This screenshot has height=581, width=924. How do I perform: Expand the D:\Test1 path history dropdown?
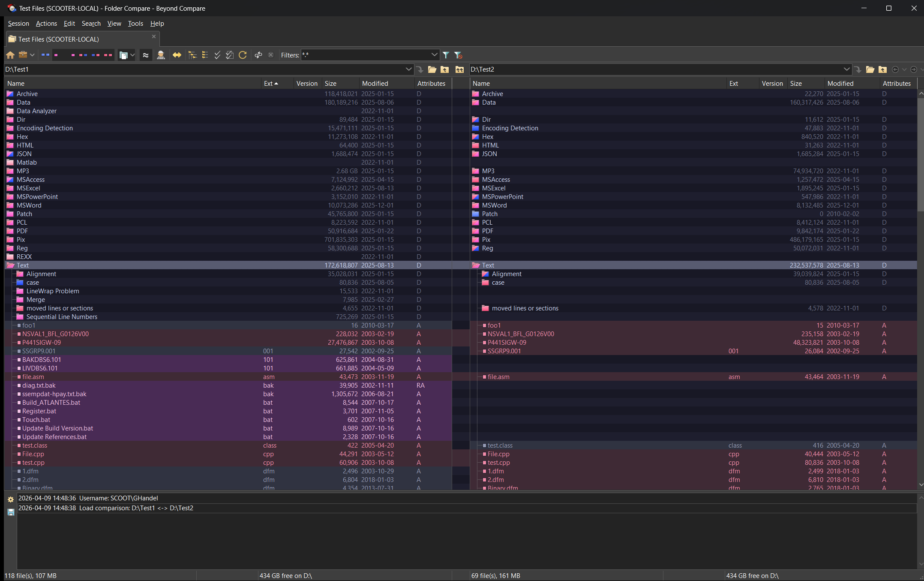click(x=408, y=69)
